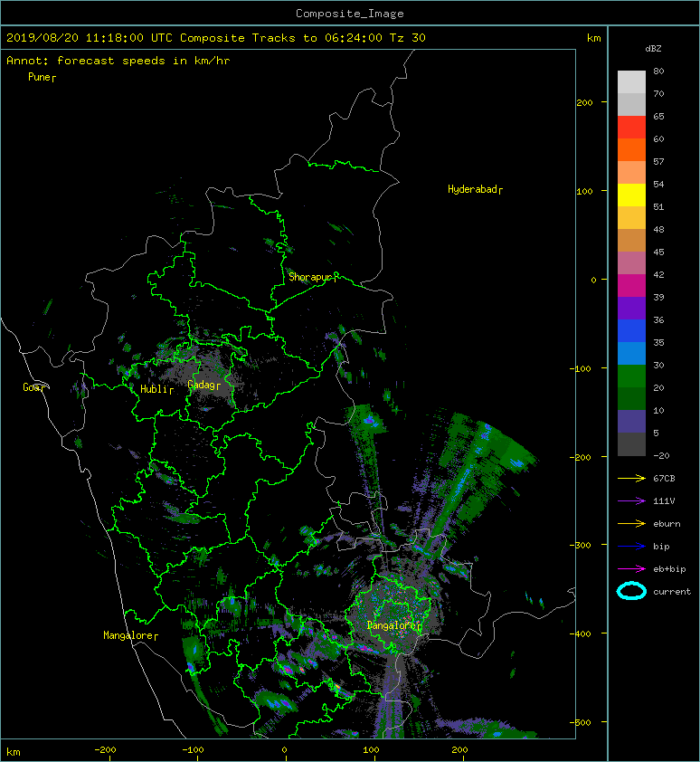Click the 67CB yellow arrow legend icon
This screenshot has height=762, width=700.
click(631, 479)
